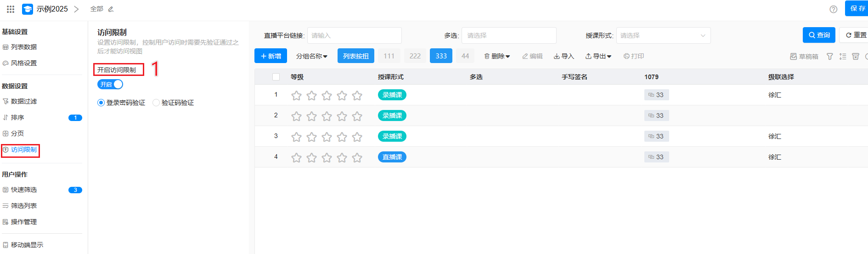The height and width of the screenshot is (254, 868).
Task: Click the 新增 add button
Action: [271, 56]
